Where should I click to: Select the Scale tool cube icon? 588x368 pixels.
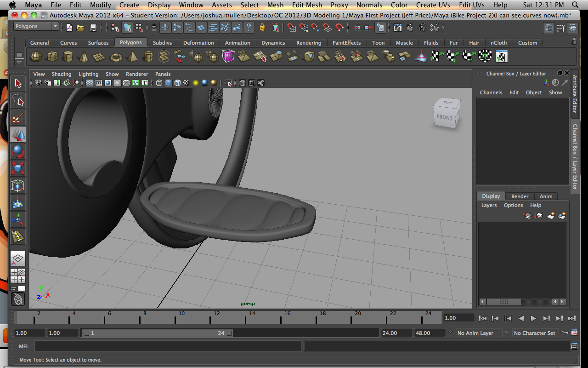[18, 168]
